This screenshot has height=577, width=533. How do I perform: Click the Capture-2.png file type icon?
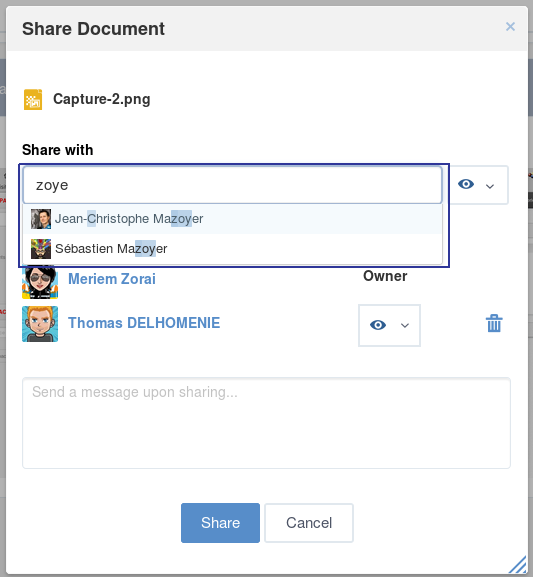point(33,99)
